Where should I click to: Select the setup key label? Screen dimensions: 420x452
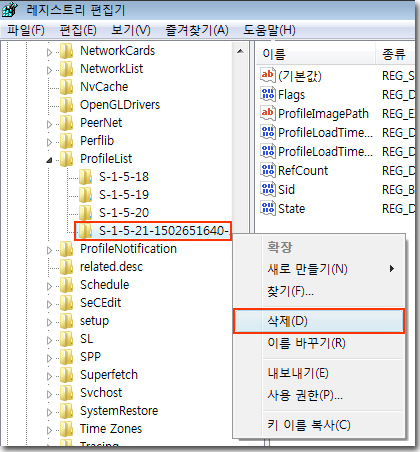94,321
